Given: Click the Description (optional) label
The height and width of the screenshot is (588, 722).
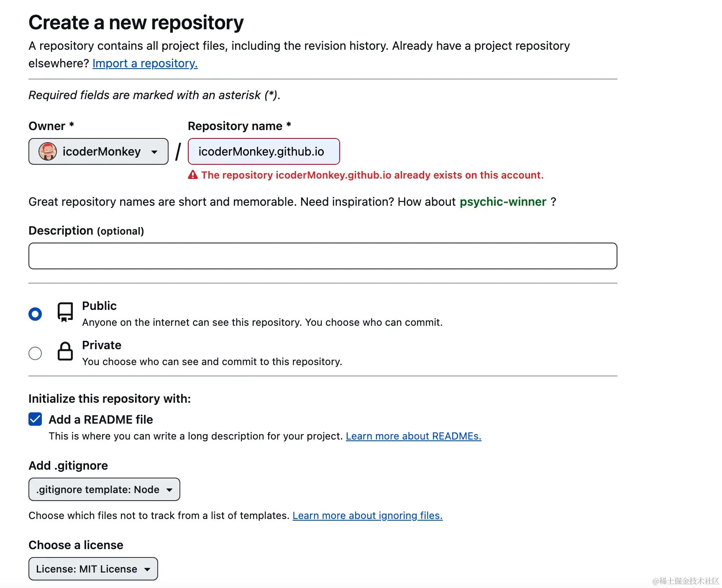Looking at the screenshot, I should tap(86, 231).
